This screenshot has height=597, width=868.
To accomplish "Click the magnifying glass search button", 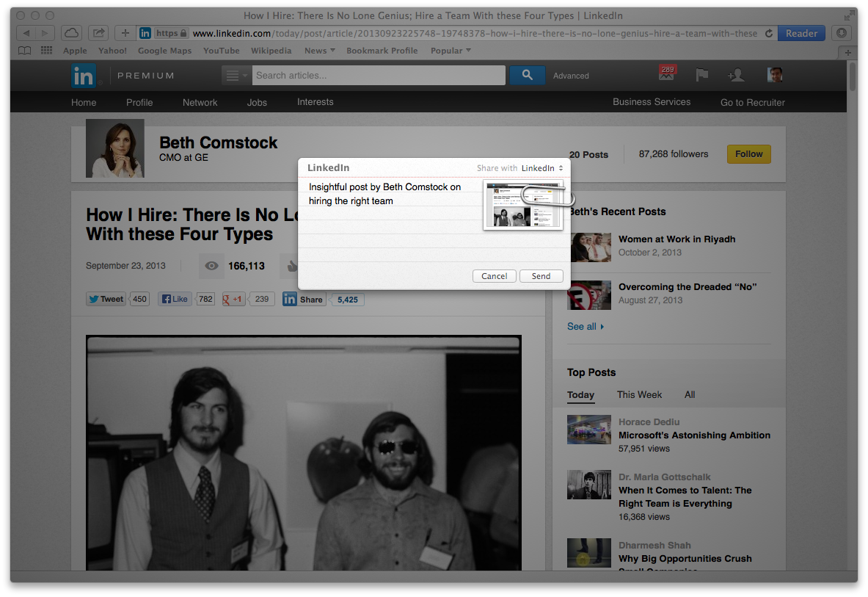I will 527,76.
